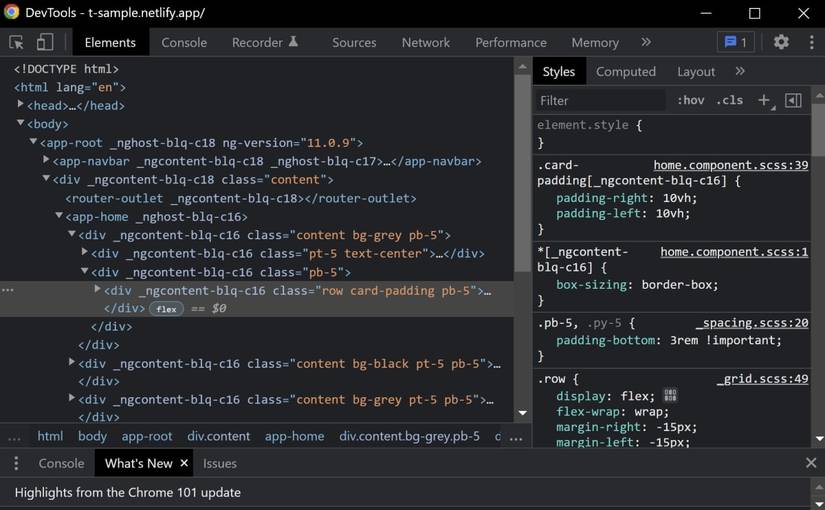
Task: Click the flex badge on the row div
Action: [166, 309]
